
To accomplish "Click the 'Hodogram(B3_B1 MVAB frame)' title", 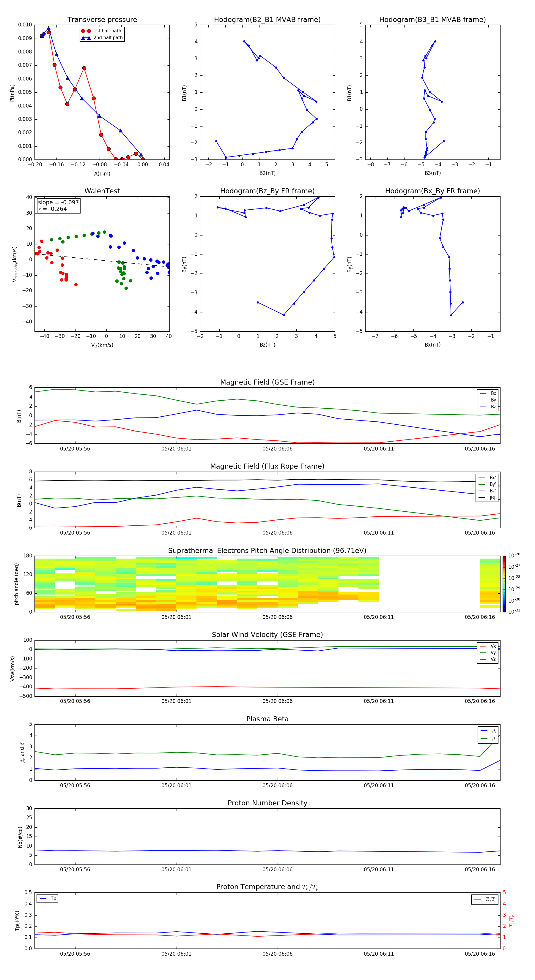I will (x=432, y=20).
